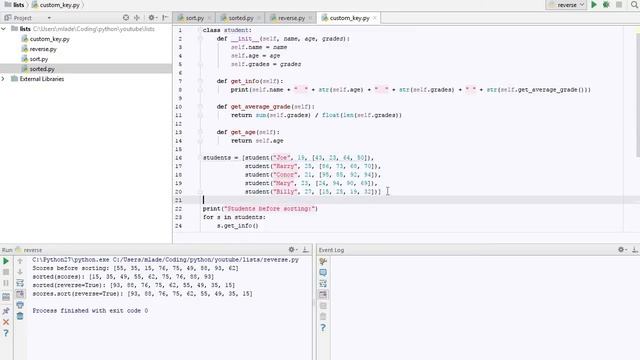Pin the Run tab
The width and height of the screenshot is (640, 360).
pyautogui.click(x=6, y=311)
